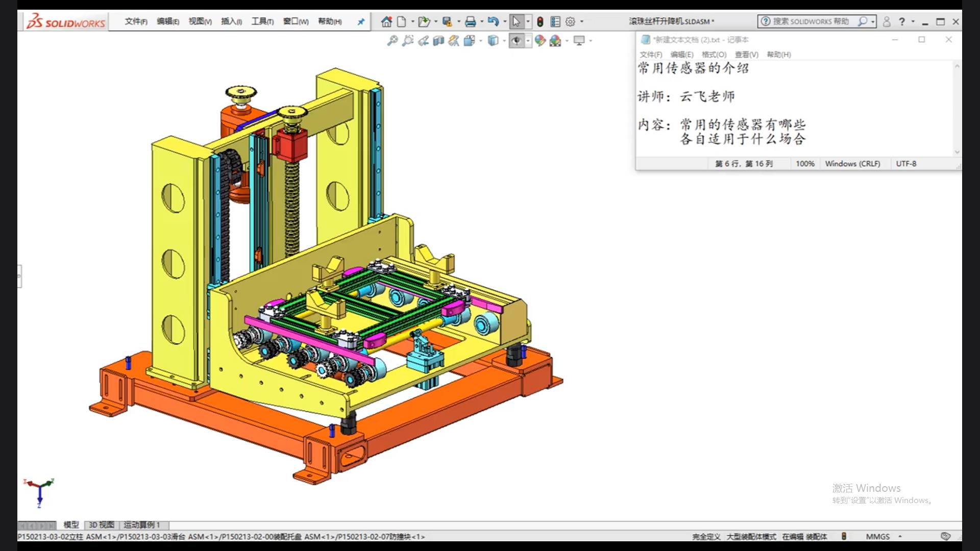Create a new document with the New icon
The height and width of the screenshot is (551, 980).
pos(402,21)
